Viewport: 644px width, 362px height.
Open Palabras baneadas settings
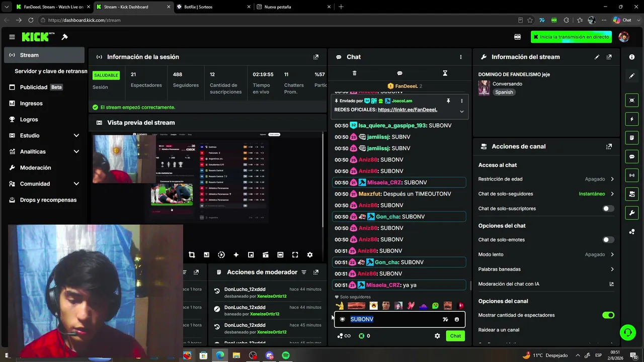(x=546, y=269)
